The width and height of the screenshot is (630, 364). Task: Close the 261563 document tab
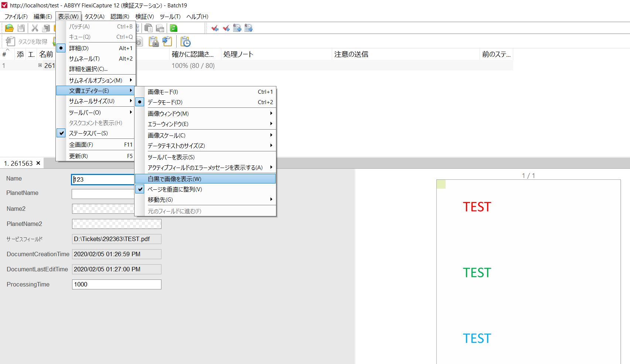38,163
